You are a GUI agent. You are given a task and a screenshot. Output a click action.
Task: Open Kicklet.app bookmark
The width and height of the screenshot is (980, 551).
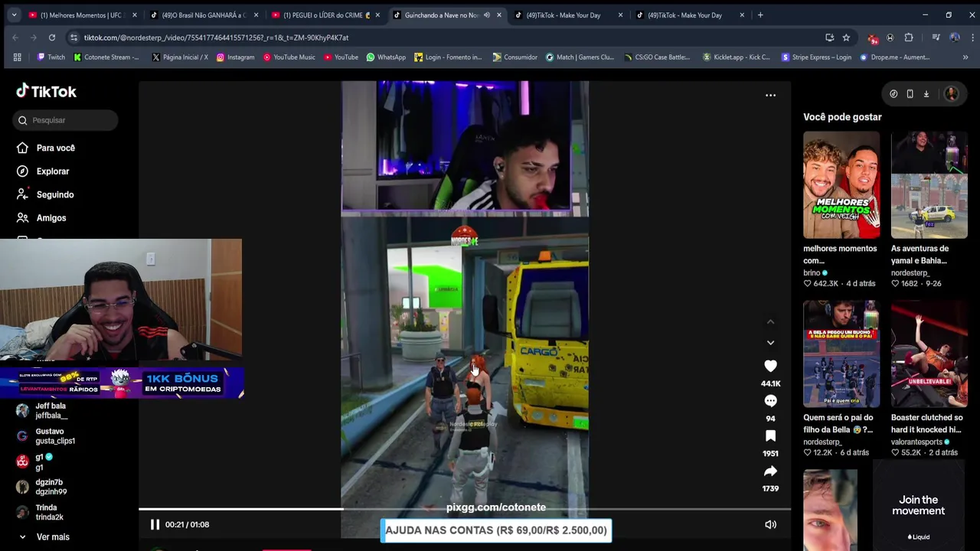click(x=736, y=57)
